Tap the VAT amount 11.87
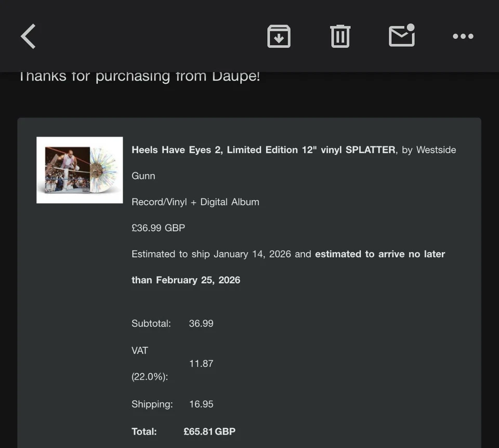 click(201, 363)
